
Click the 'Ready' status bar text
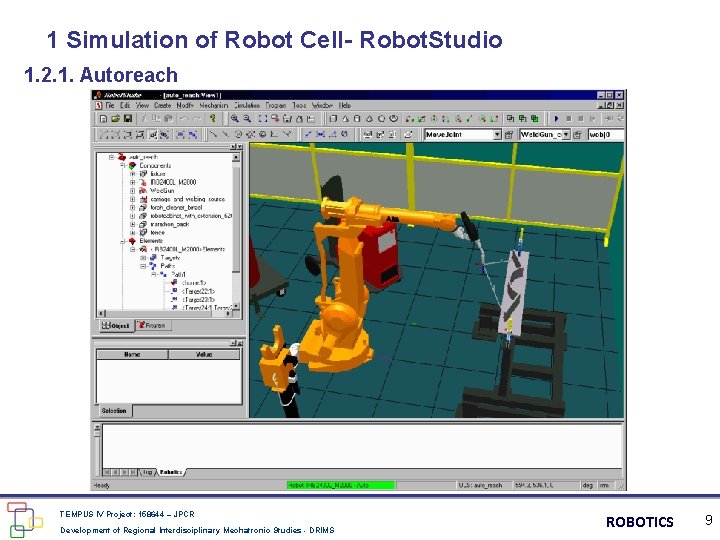102,485
